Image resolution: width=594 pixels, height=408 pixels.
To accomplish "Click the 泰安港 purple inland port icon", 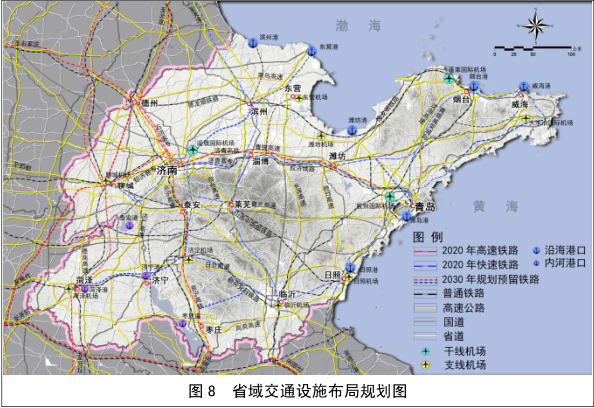I will point(130,225).
